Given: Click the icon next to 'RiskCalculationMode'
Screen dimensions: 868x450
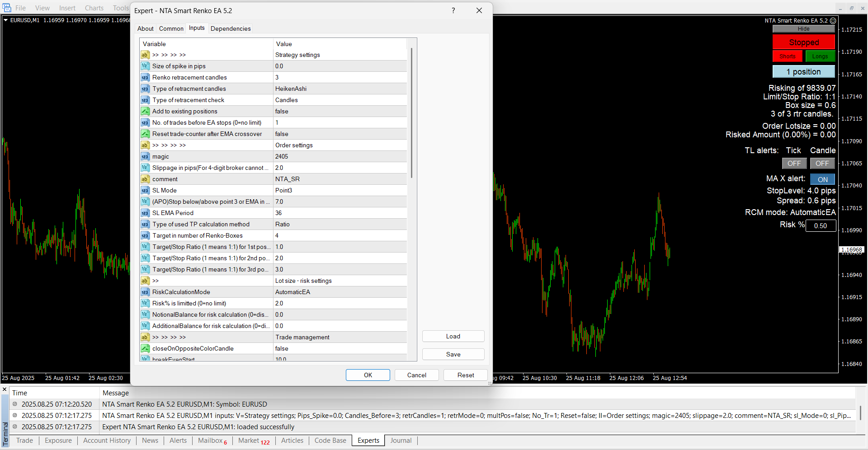Looking at the screenshot, I should (145, 292).
